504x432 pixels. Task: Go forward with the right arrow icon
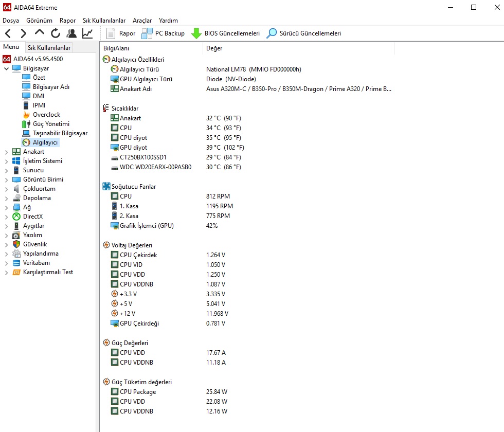coord(23,33)
